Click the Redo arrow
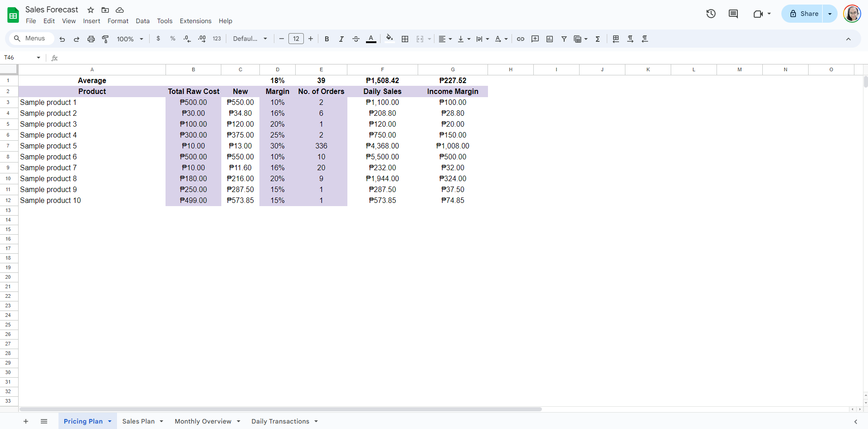This screenshot has height=429, width=868. (77, 39)
